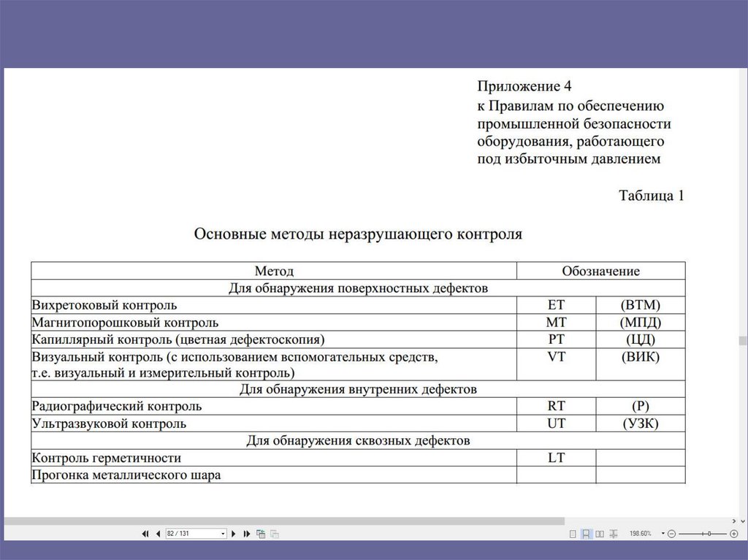Viewport: 748px width, 560px height.
Task: Click the 'Метод' column header
Action: click(x=274, y=271)
